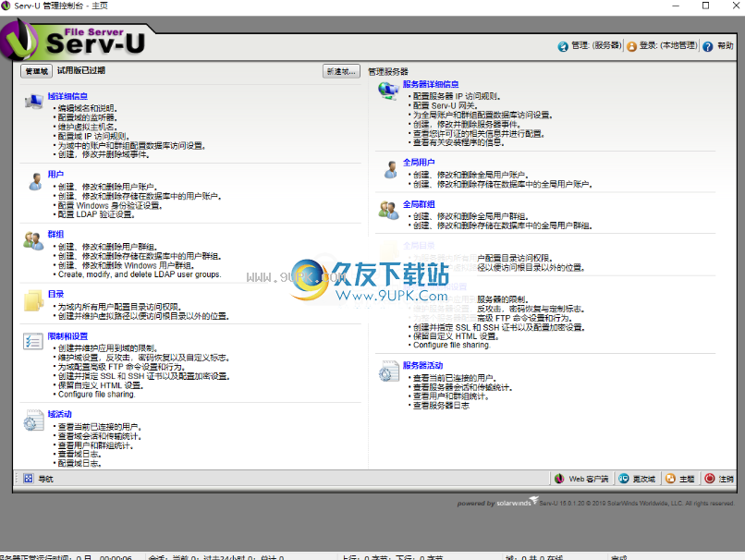Screen dimensions: 745x560
Task: Click the 限制和设置 checklist icon
Action: coord(33,341)
